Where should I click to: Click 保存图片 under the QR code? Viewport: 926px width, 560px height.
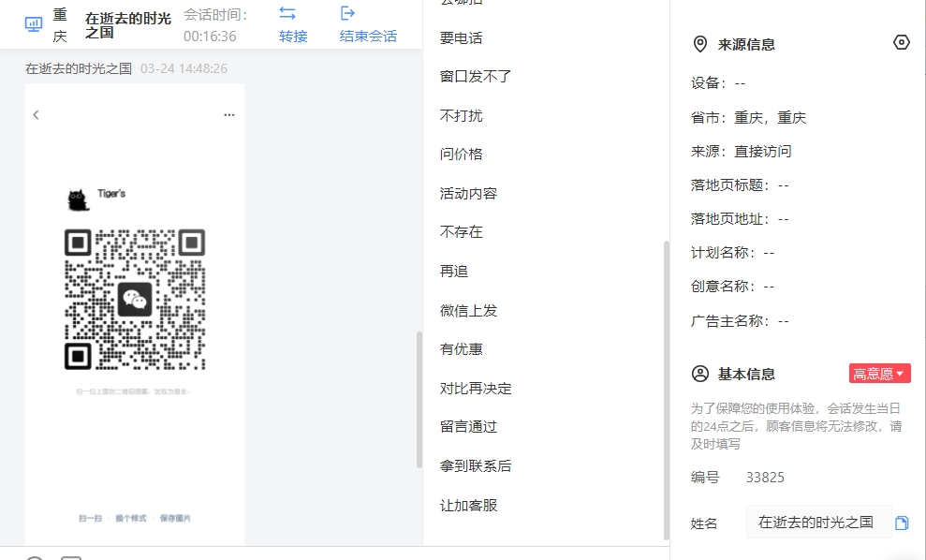point(175,518)
